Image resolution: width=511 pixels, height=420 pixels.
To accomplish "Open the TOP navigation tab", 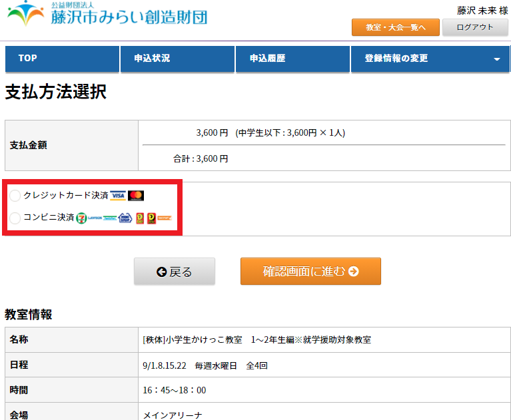I will click(x=62, y=59).
